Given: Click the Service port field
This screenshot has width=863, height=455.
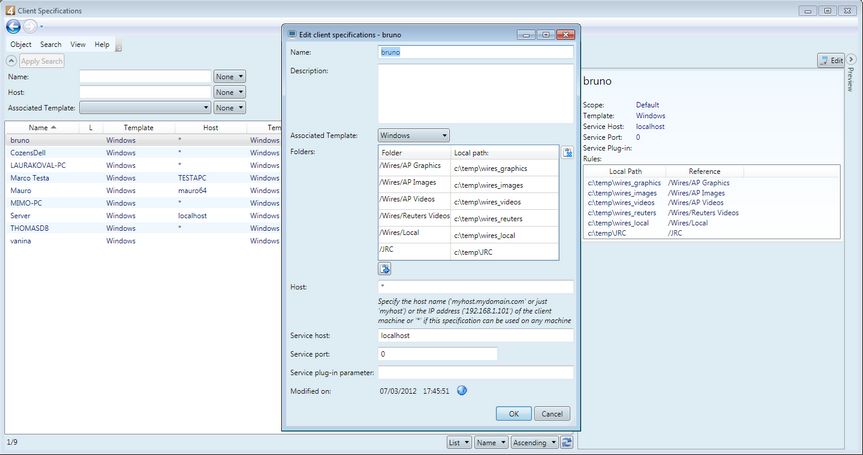Looking at the screenshot, I should (438, 354).
